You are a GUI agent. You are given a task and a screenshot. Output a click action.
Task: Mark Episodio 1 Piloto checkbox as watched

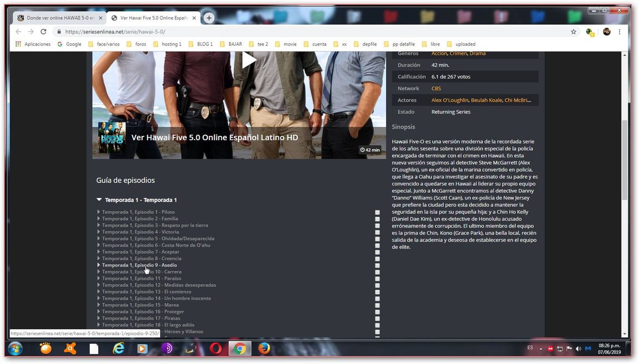(377, 213)
